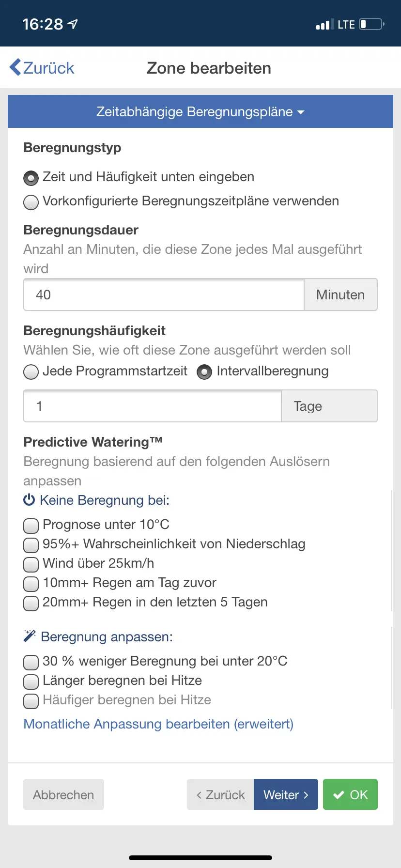Choose the Jede Programmstartzeit radio button
This screenshot has height=868, width=401.
(31, 372)
